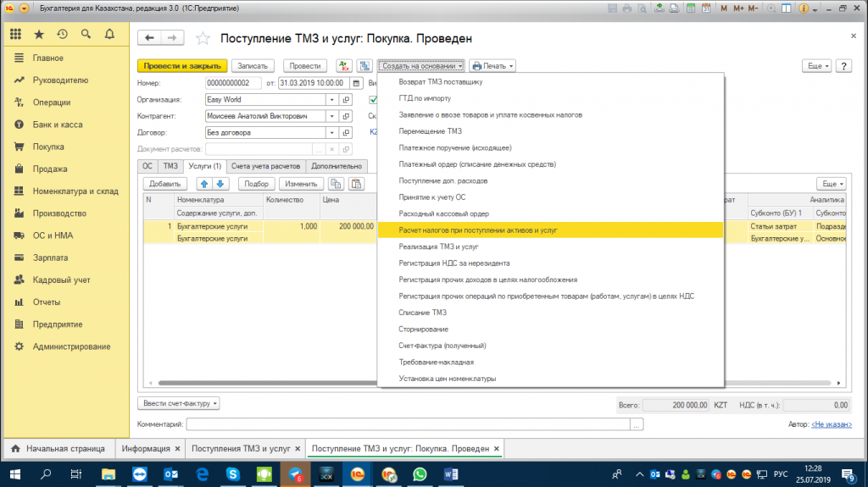Open calculator icon in title bar
Screen dimensions: 868x487
(691, 8)
